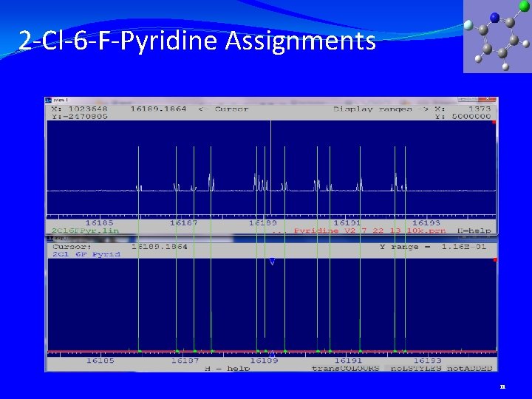Toggle the transCOLOURS option in lower status bar
The height and width of the screenshot is (399, 532).
point(345,369)
